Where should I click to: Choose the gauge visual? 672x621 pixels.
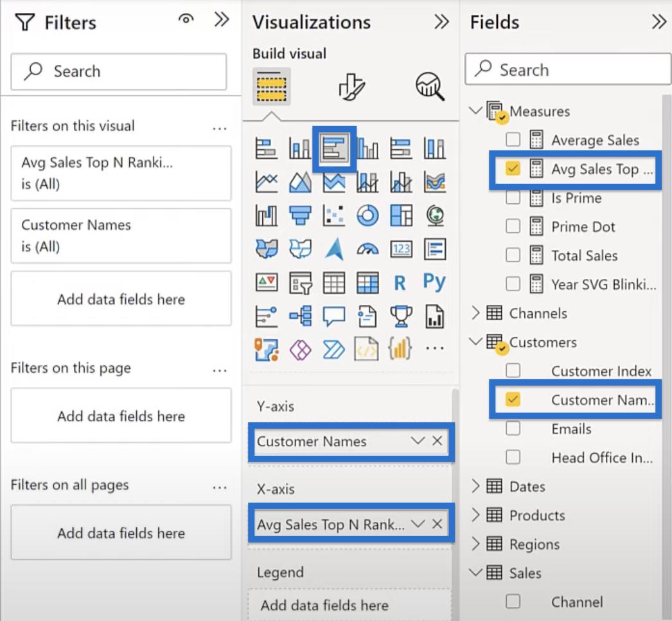tap(367, 249)
